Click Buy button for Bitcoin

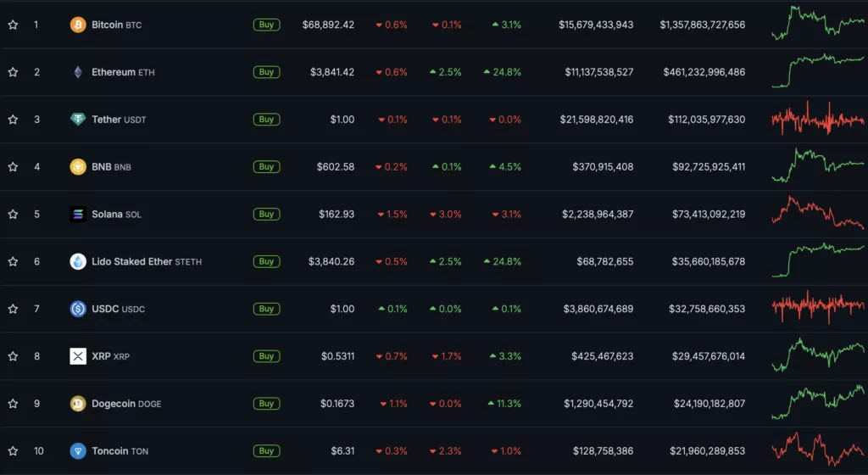click(x=266, y=25)
